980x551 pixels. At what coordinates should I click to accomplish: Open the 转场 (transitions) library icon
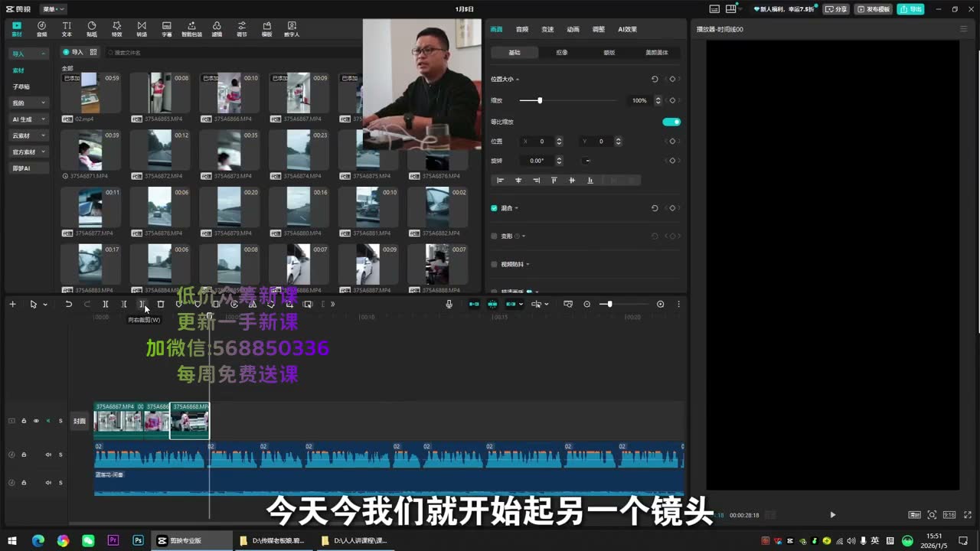(142, 29)
